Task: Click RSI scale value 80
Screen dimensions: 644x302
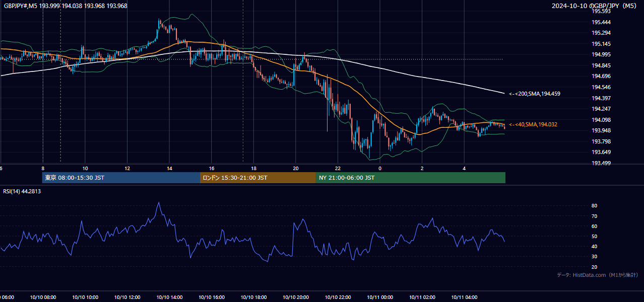Action: click(x=595, y=206)
